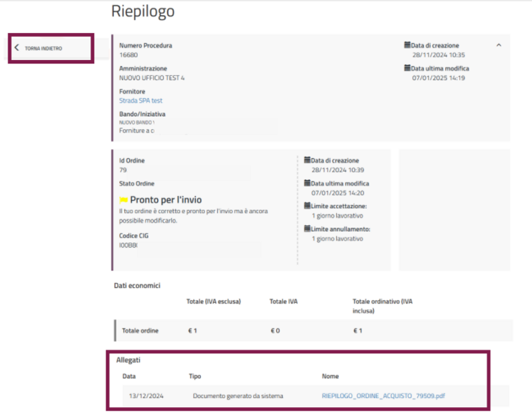Click the Documento generato da sistema cell
This screenshot has width=532, height=414.
238,396
